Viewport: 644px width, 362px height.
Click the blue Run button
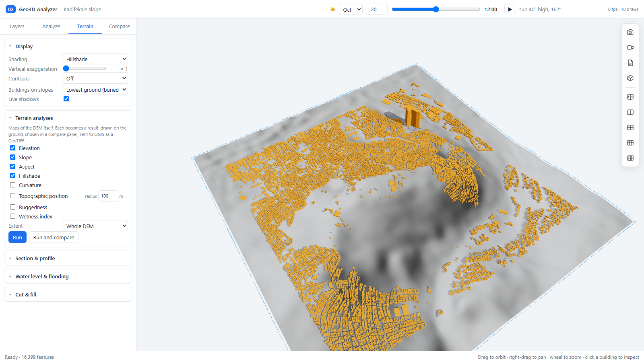tap(18, 237)
